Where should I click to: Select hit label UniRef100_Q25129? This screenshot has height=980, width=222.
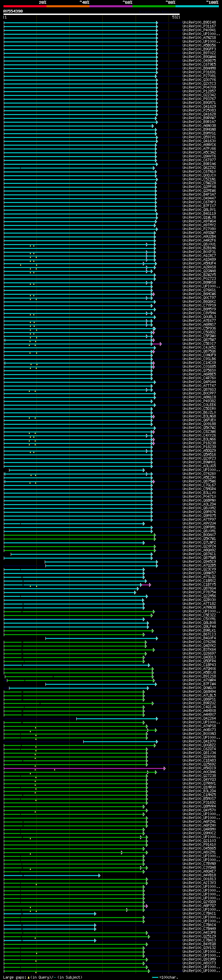coord(199,936)
